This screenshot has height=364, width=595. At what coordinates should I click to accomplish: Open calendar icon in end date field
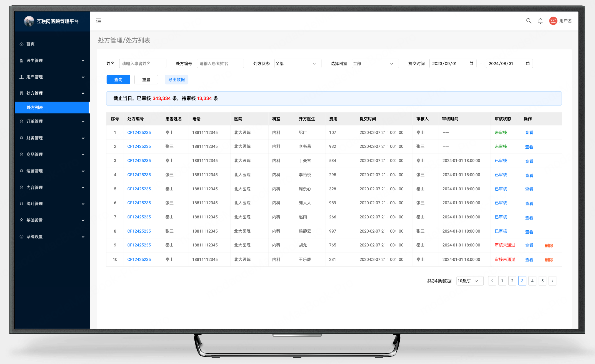tap(528, 63)
